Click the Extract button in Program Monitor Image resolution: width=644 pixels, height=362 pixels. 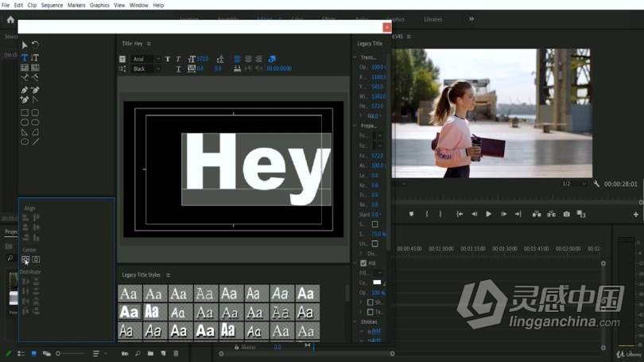(552, 214)
